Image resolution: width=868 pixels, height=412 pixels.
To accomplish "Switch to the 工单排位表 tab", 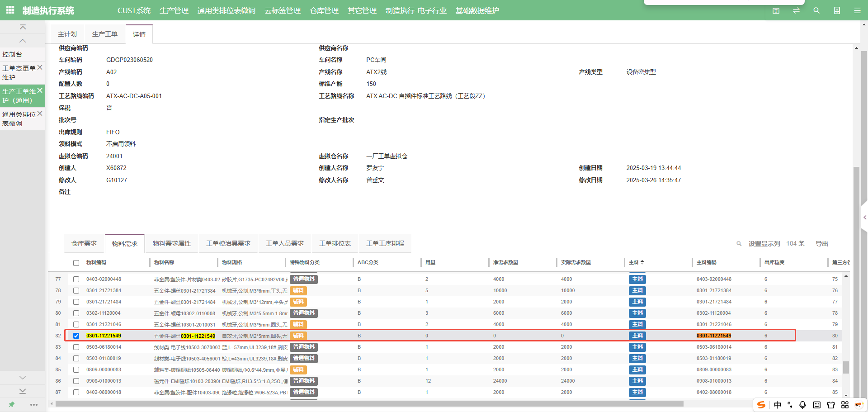I will point(335,243).
